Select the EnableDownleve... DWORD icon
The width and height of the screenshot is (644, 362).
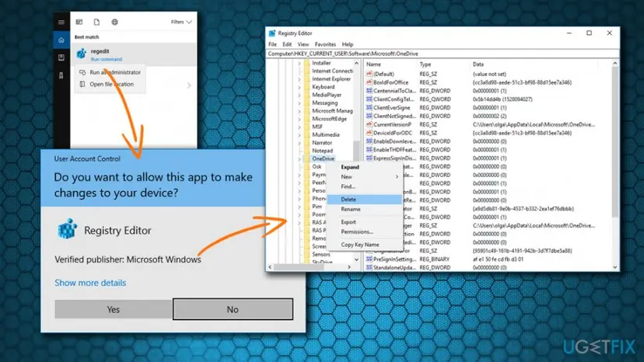pyautogui.click(x=369, y=141)
